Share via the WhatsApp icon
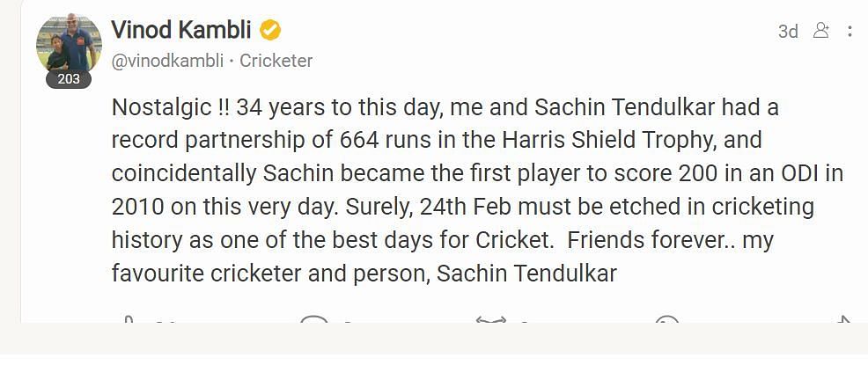868x365 pixels. (666, 319)
